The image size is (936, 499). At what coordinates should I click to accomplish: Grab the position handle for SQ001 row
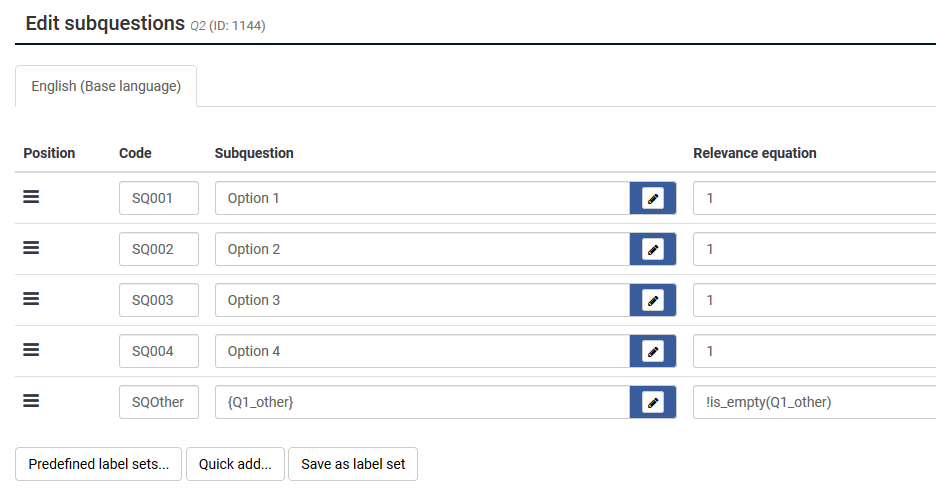(31, 196)
